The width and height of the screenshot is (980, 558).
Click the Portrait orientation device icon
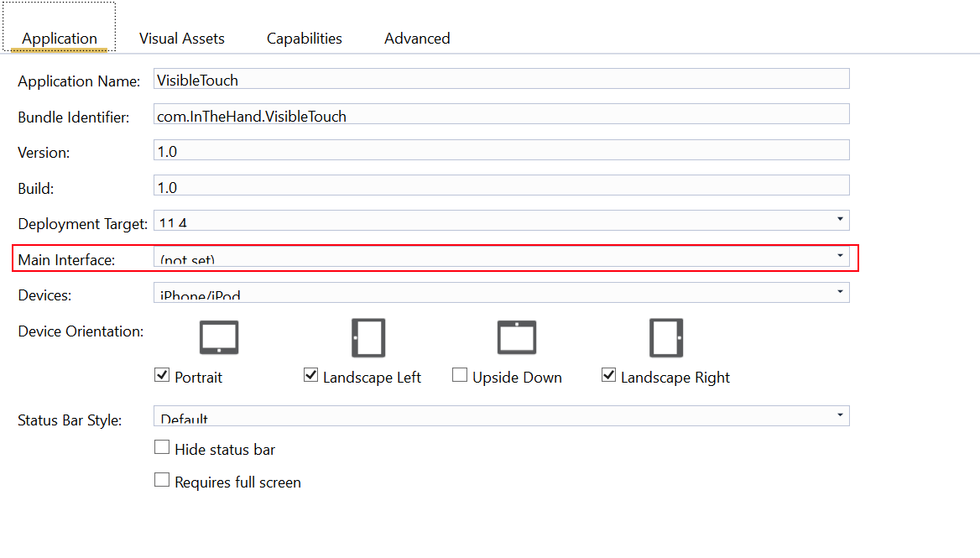219,337
